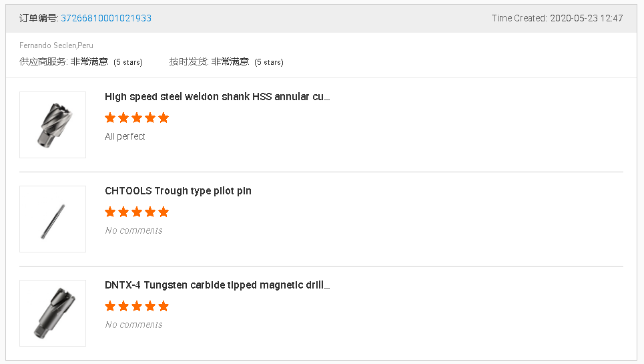Open the HSS annular cutter product thumbnail
Image resolution: width=644 pixels, height=364 pixels.
[53, 125]
